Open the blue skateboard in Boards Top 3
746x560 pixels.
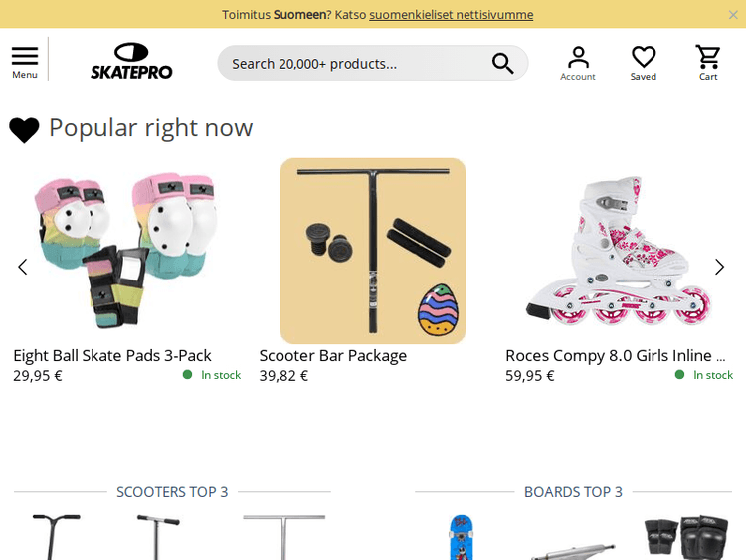point(461,537)
